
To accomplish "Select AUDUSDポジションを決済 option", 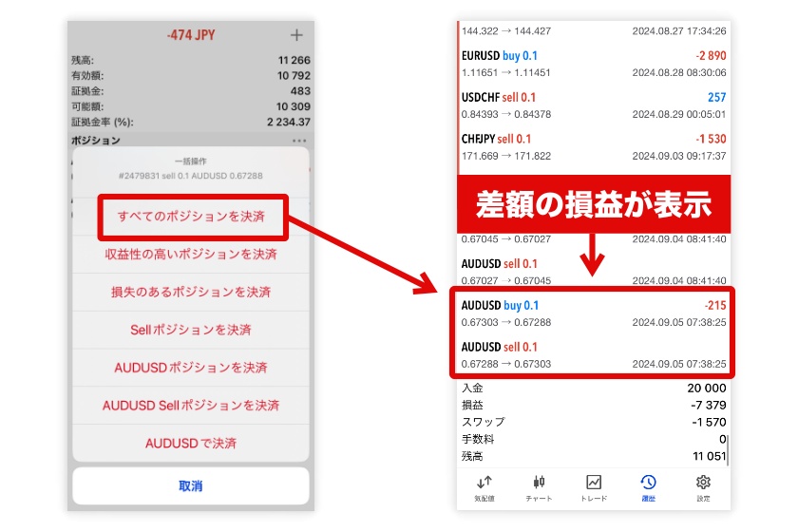I will 191,368.
